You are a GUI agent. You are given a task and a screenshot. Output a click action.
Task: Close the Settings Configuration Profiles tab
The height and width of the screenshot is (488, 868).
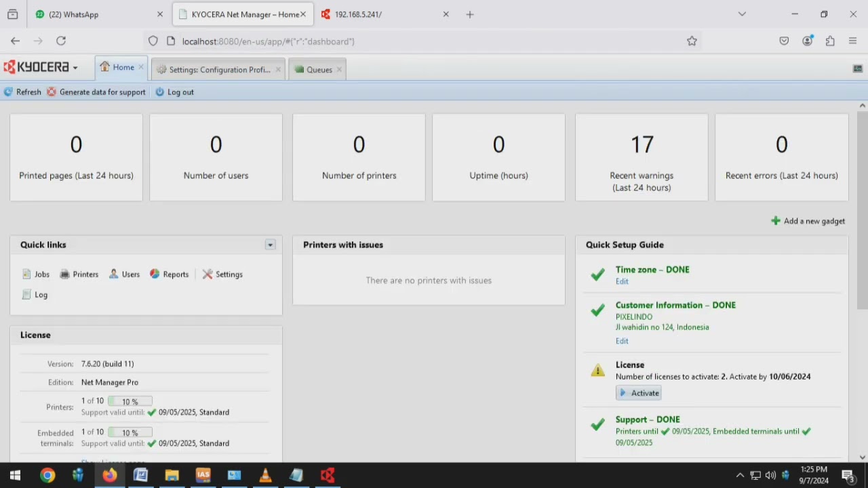click(278, 70)
